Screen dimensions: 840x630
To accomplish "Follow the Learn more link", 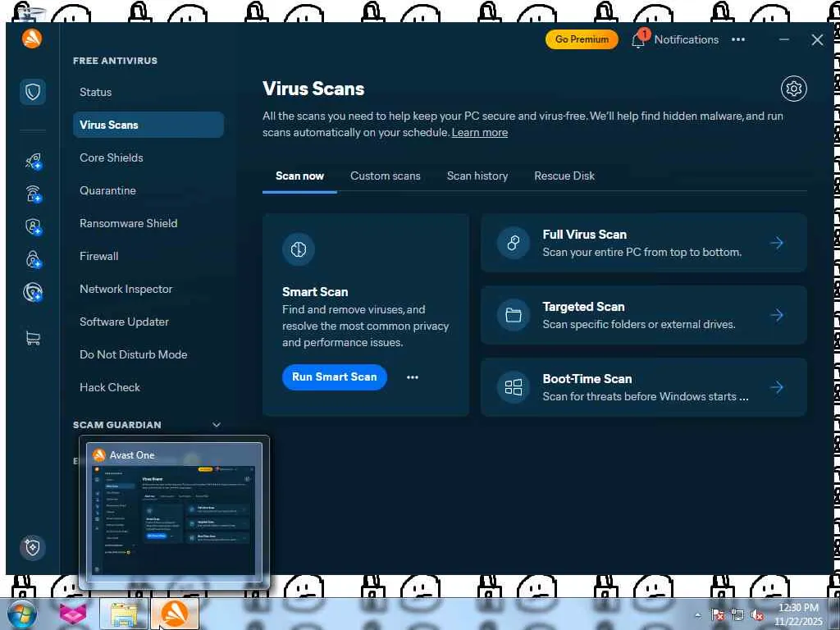I will [x=479, y=132].
